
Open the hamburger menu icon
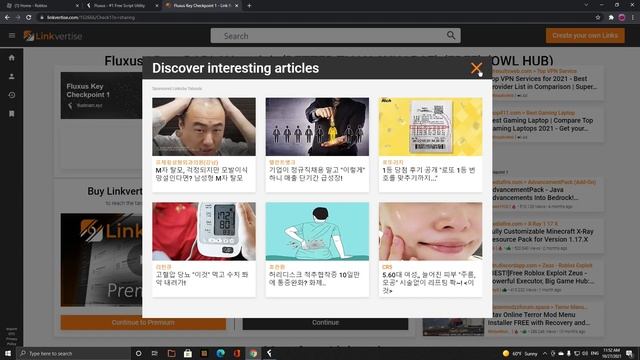[x=12, y=36]
